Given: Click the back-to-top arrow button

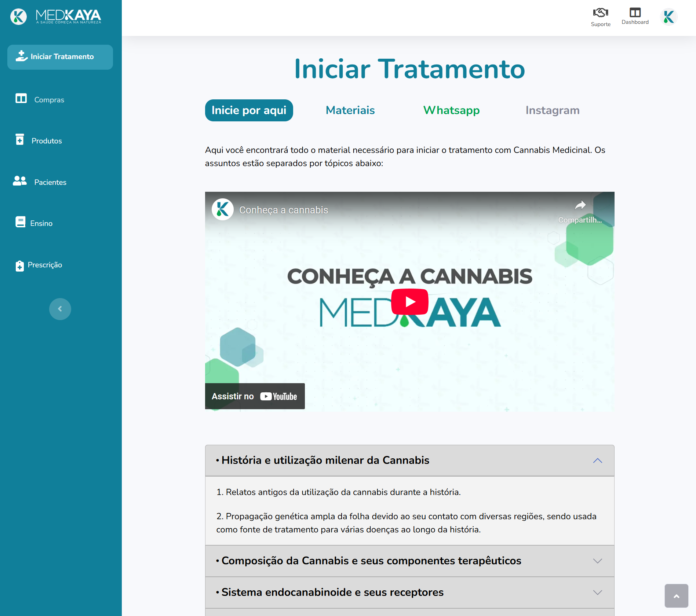Looking at the screenshot, I should point(677,596).
